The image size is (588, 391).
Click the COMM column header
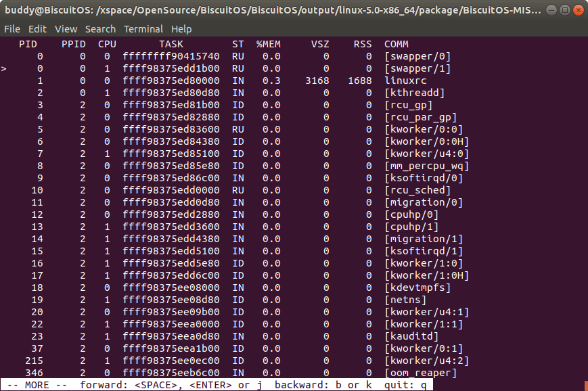[x=396, y=44]
